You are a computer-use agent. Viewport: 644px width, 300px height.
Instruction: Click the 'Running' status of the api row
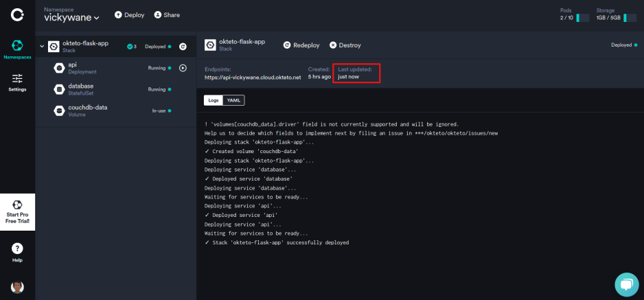tap(159, 68)
